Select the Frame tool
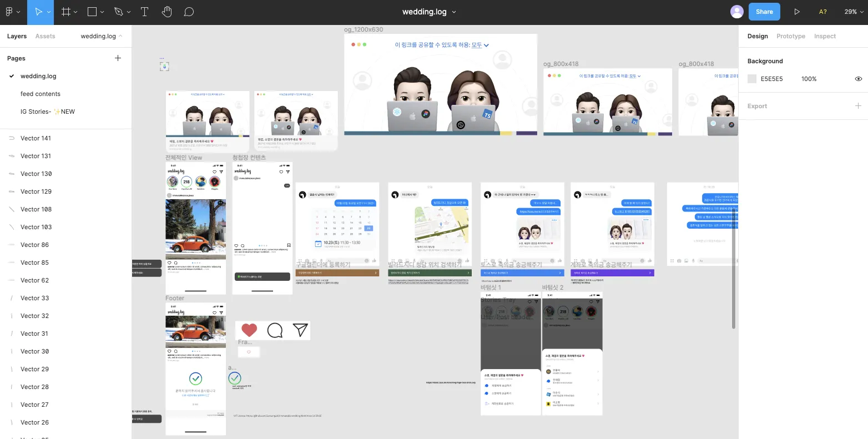Viewport: 868px width, 439px height. 66,12
